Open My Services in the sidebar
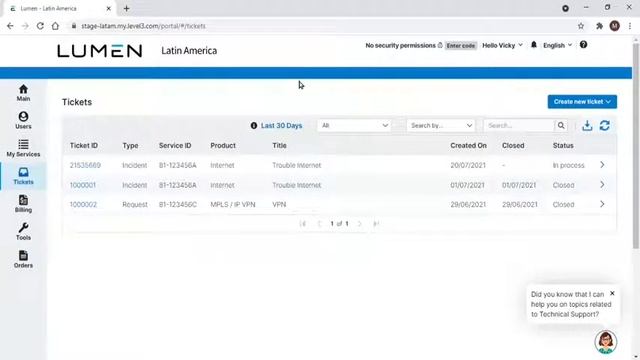Screen dimensions: 640x360 pyautogui.click(x=23, y=148)
